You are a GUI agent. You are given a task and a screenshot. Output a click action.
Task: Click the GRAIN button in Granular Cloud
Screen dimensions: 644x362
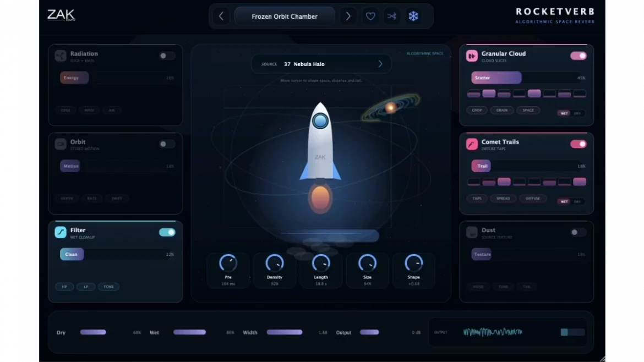[502, 111]
